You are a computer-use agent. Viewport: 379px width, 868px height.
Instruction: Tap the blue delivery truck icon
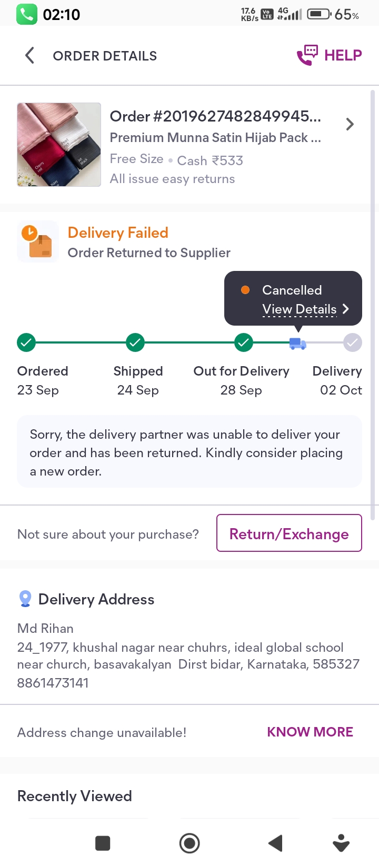[x=297, y=343]
